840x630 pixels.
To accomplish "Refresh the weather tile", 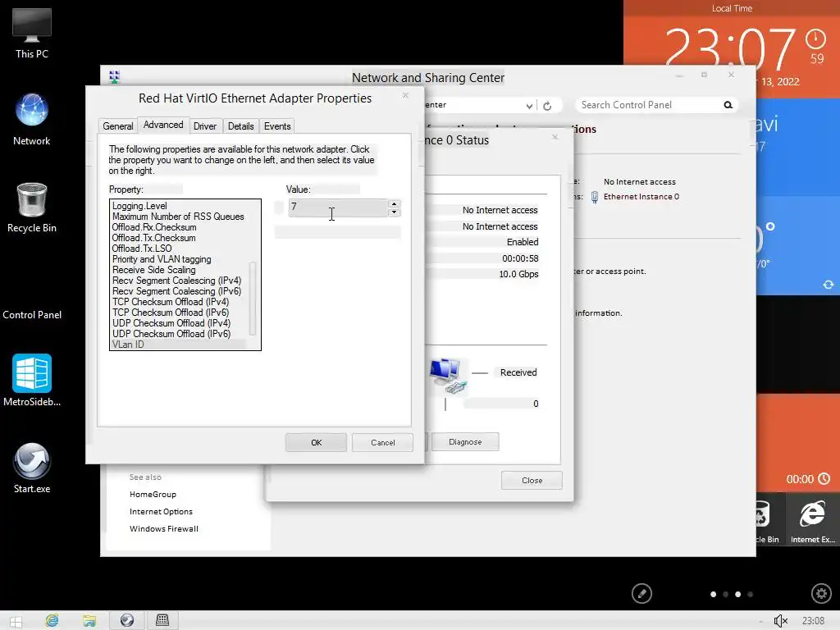I will (829, 285).
